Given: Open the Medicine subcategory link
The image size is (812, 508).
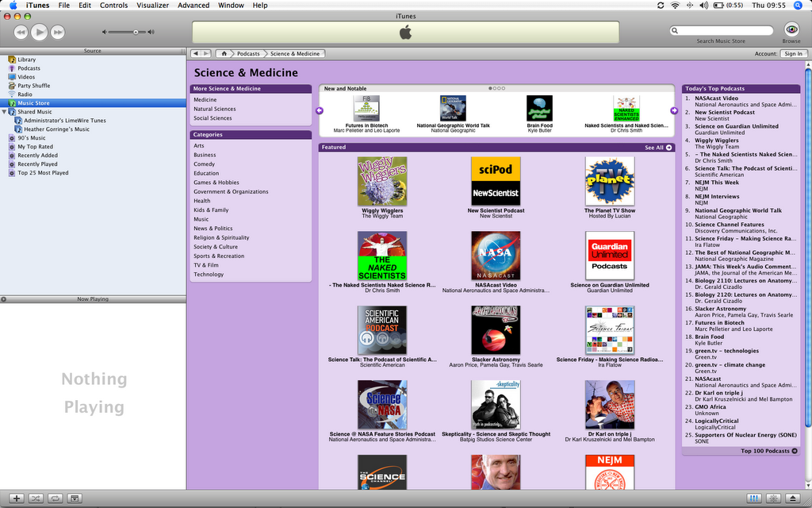Looking at the screenshot, I should (x=205, y=99).
